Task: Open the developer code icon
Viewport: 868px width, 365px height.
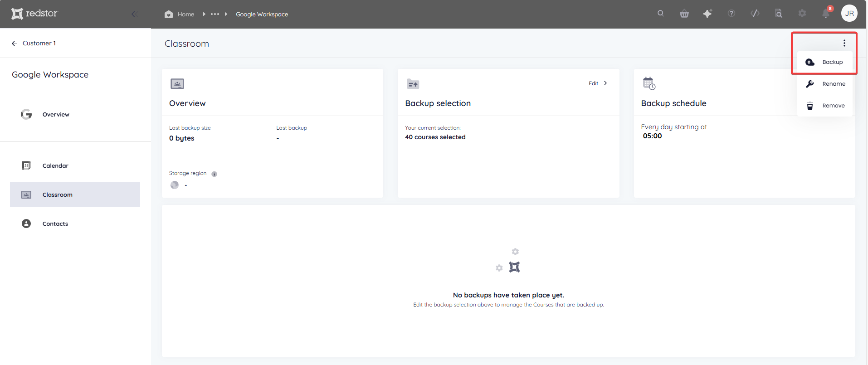Action: (x=755, y=13)
